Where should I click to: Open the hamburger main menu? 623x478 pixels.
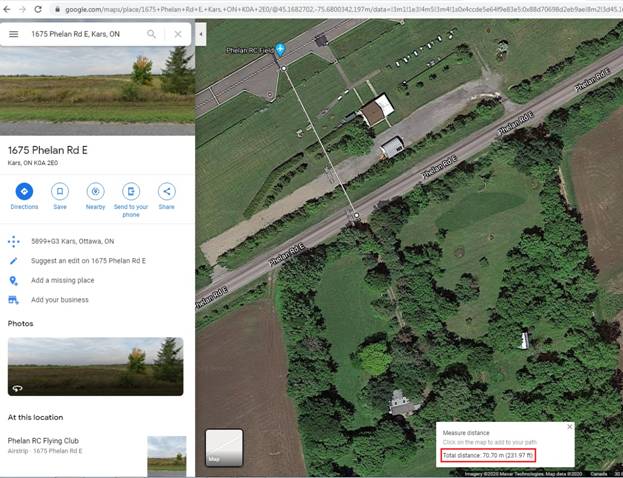[14, 34]
